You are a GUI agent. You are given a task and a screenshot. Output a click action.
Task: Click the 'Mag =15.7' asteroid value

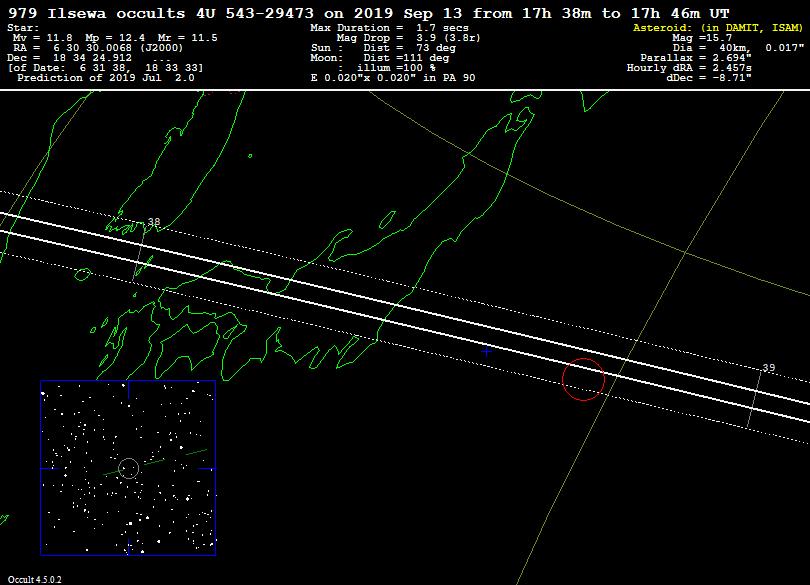702,38
